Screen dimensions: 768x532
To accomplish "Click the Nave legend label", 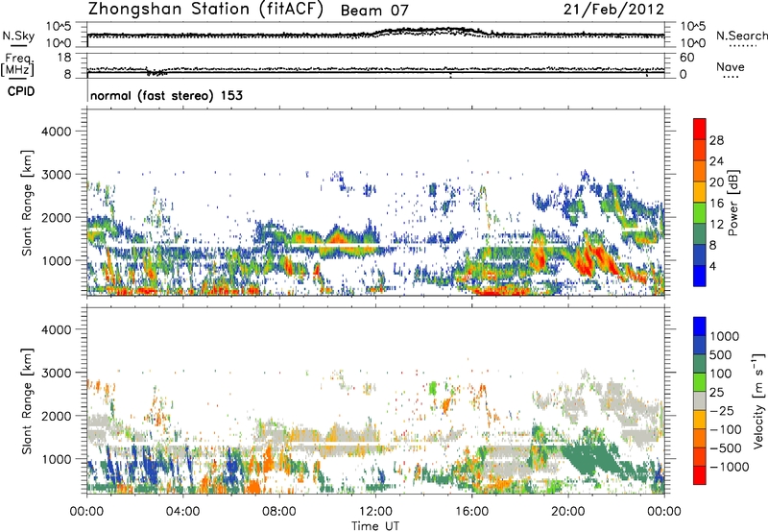I will [731, 66].
